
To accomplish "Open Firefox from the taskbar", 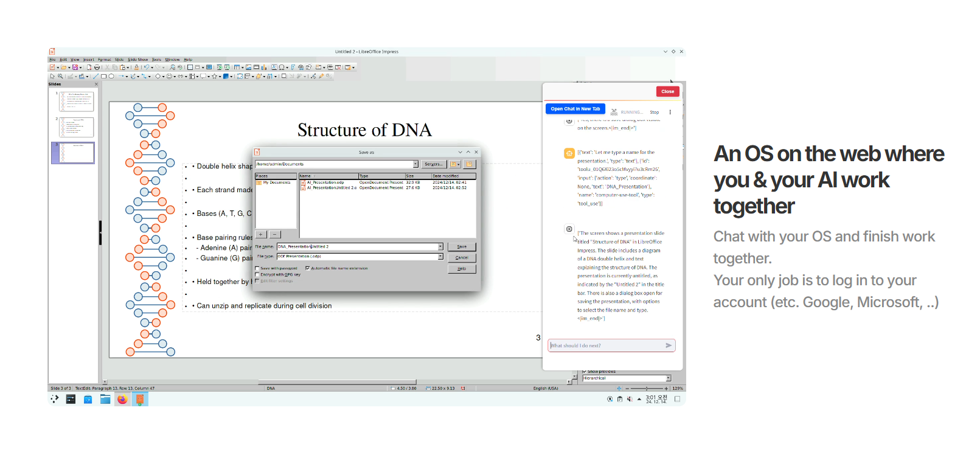I will (x=122, y=399).
